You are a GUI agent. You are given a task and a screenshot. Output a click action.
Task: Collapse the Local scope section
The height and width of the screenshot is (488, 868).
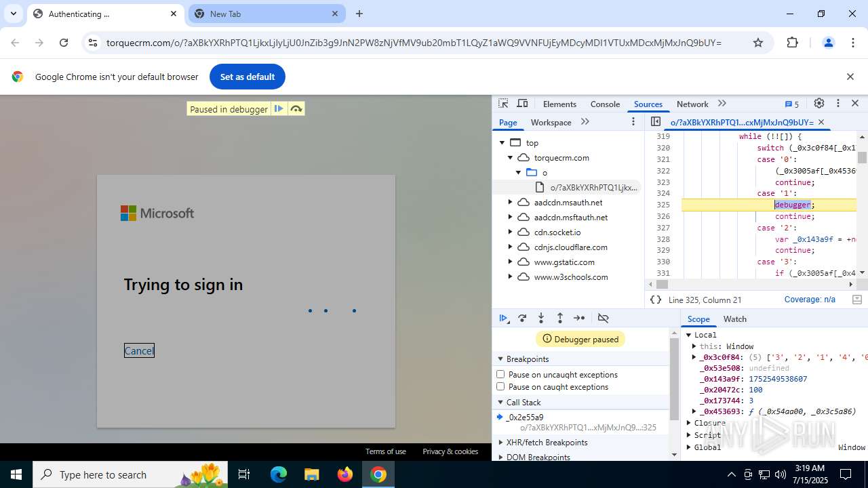tap(689, 335)
